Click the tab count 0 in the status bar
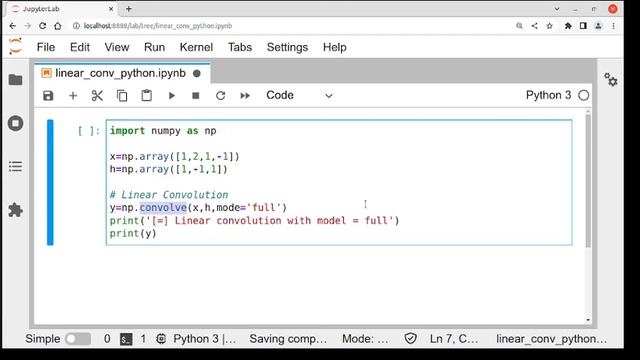 click(x=107, y=339)
